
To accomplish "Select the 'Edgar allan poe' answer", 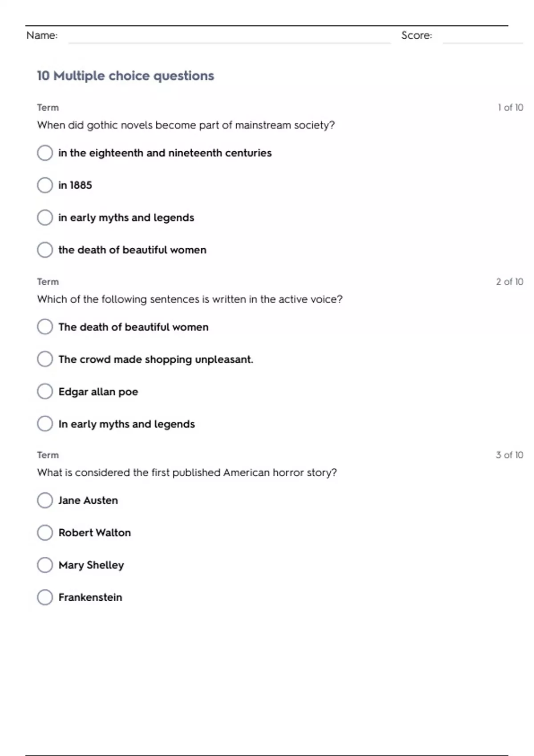I will point(45,391).
